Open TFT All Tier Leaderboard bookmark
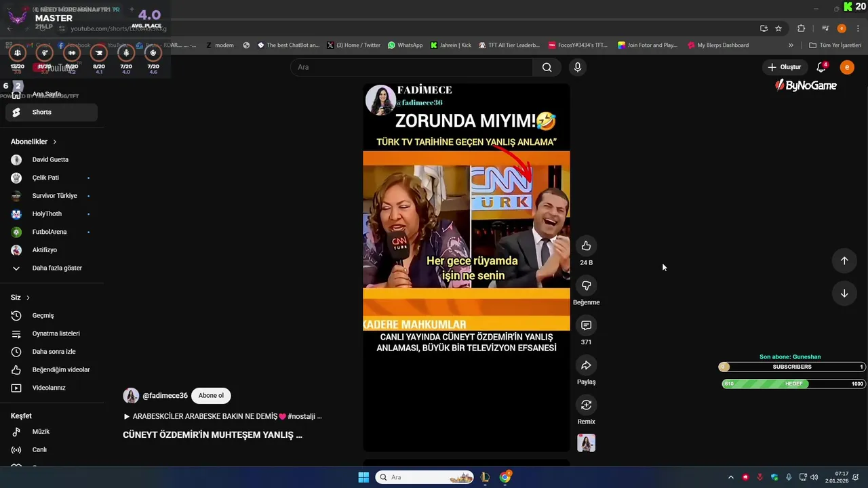This screenshot has height=488, width=868. pyautogui.click(x=509, y=45)
